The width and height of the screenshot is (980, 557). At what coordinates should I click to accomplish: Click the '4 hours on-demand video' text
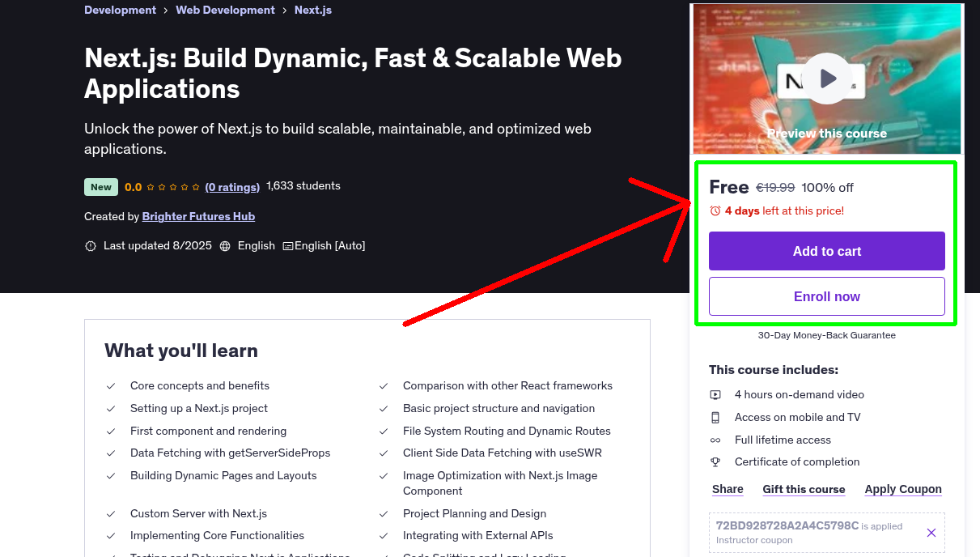click(x=800, y=395)
